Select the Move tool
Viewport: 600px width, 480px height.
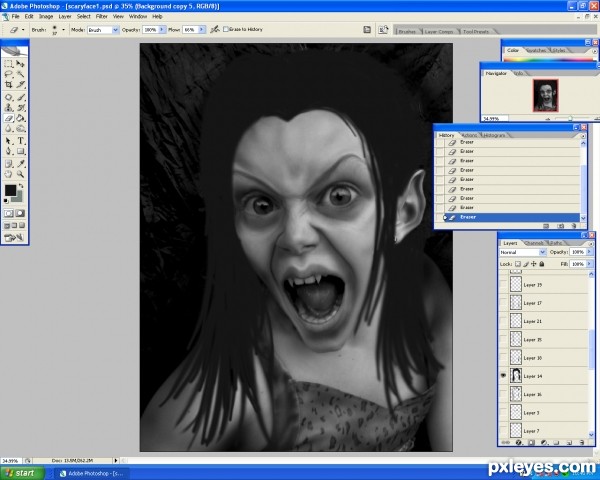[20, 64]
